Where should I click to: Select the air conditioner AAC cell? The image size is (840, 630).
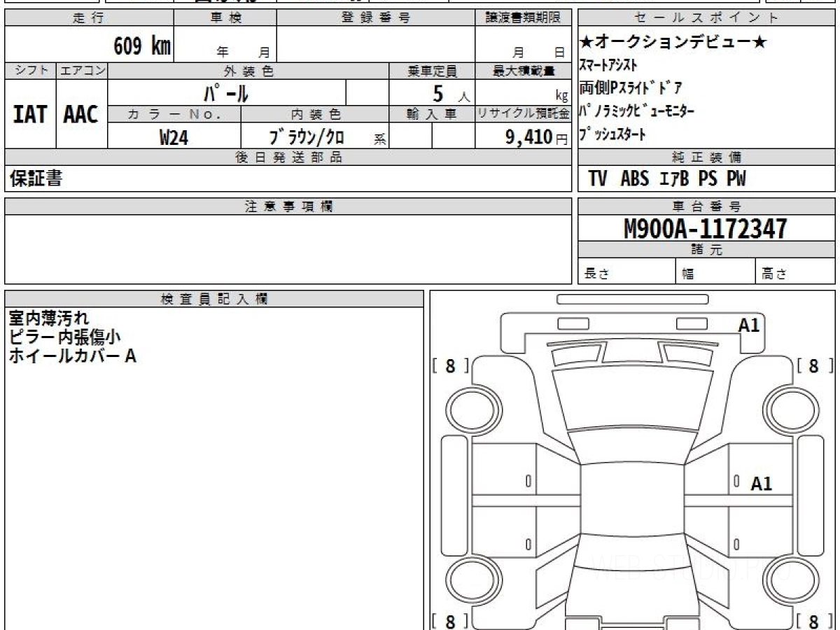[81, 114]
